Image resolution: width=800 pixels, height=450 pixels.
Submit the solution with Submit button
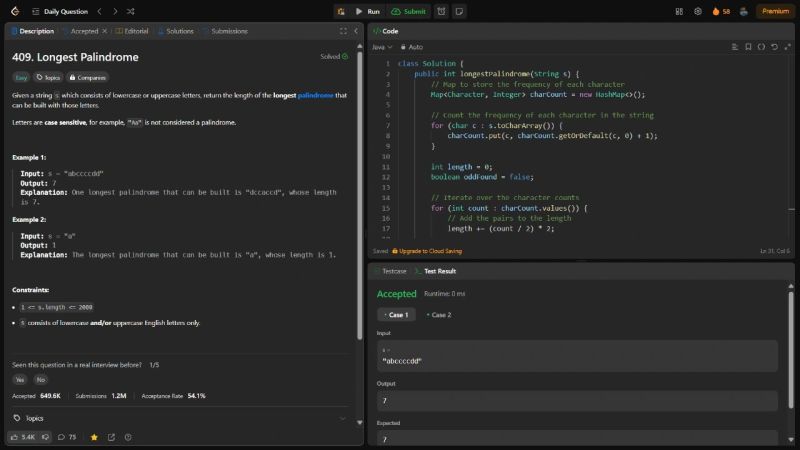410,11
